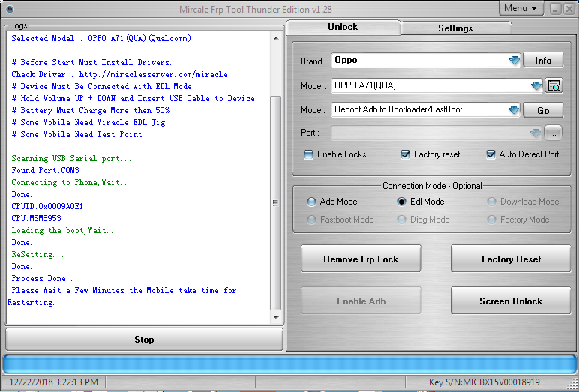Click 'Some Mobile Need Test Point' log line

76,134
